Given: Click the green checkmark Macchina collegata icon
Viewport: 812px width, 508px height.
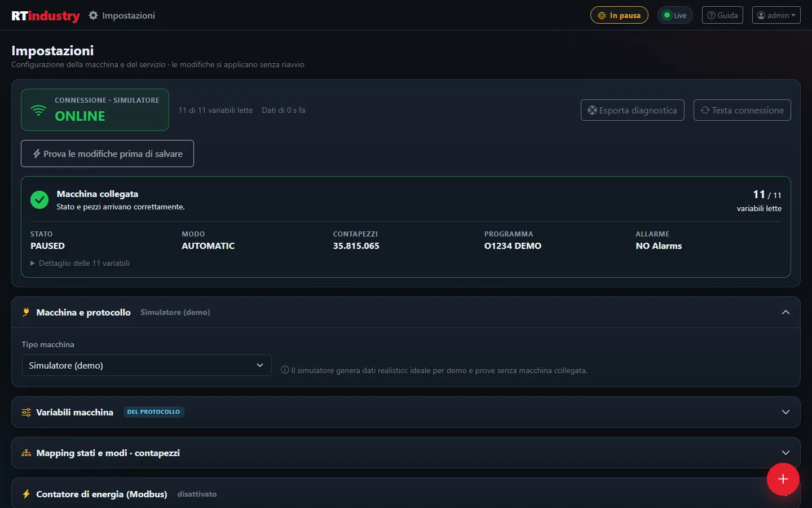Looking at the screenshot, I should click(39, 200).
